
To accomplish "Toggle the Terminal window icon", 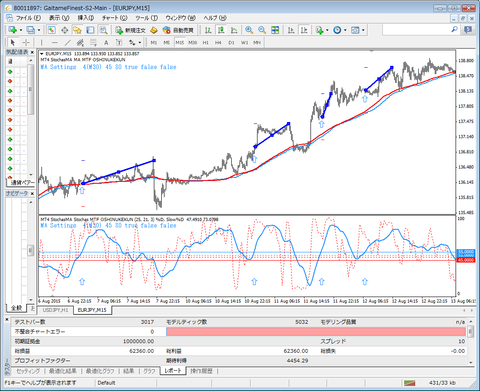I will pos(90,30).
